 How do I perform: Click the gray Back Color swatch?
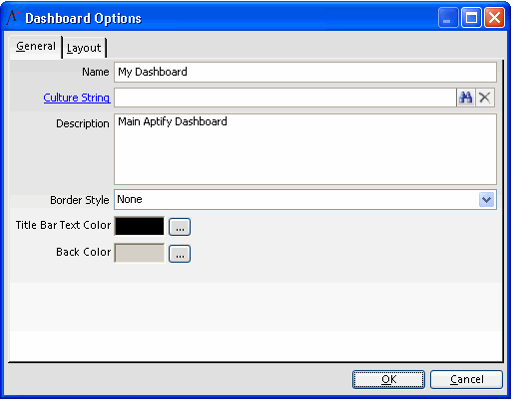pyautogui.click(x=139, y=253)
